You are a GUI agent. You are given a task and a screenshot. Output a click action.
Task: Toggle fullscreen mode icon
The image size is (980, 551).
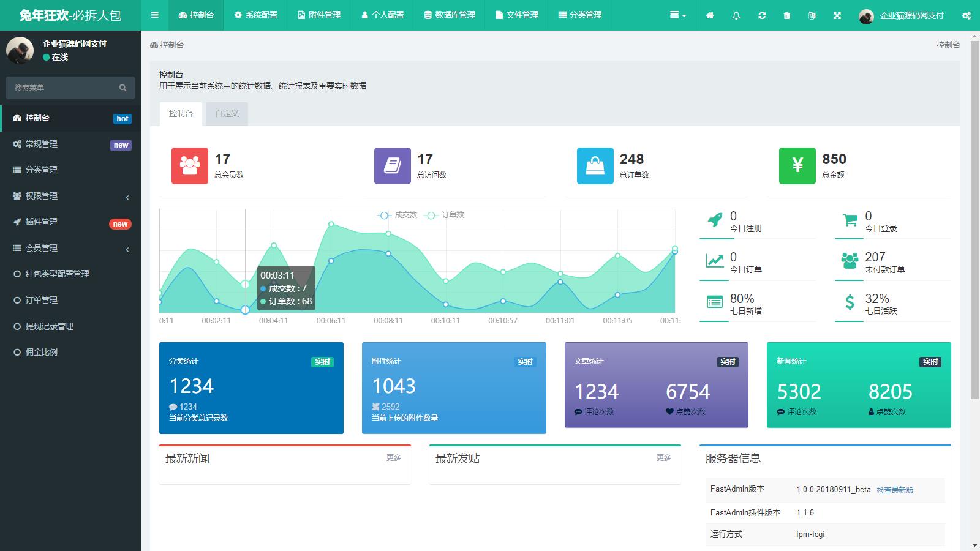click(837, 15)
